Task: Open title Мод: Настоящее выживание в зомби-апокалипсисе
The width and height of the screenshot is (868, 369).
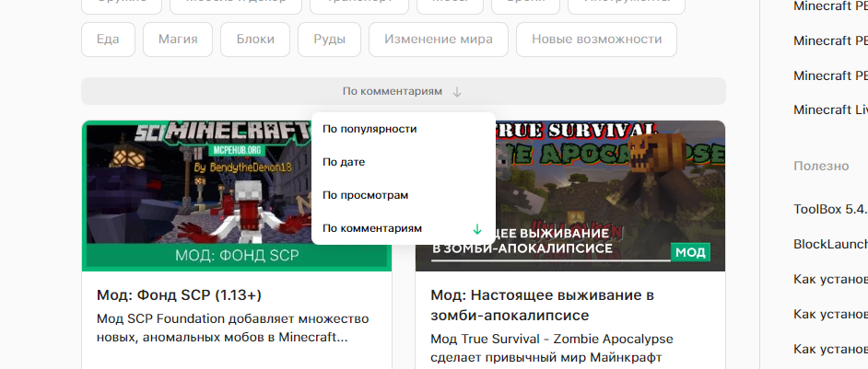Action: click(543, 306)
